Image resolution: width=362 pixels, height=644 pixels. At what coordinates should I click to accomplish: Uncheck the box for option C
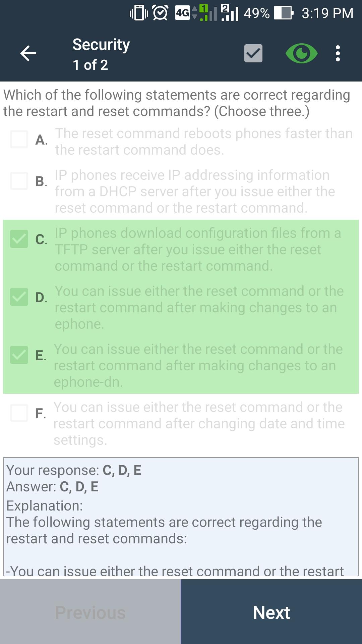click(x=19, y=239)
